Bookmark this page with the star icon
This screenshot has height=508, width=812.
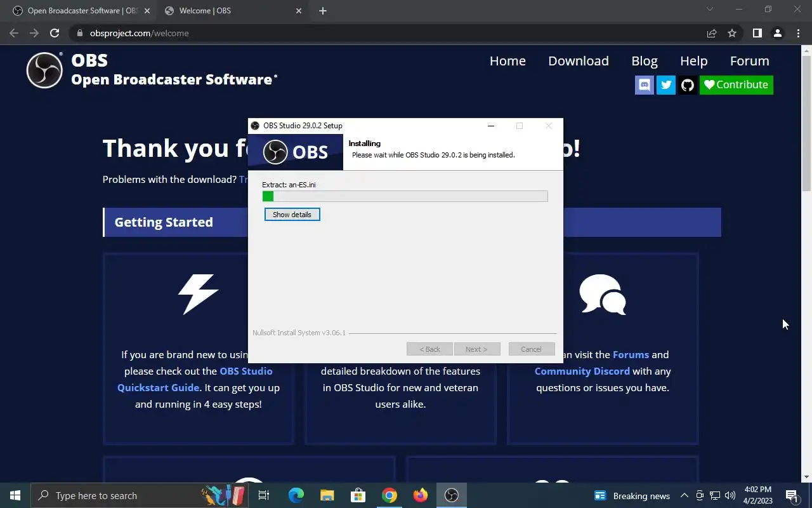click(732, 33)
